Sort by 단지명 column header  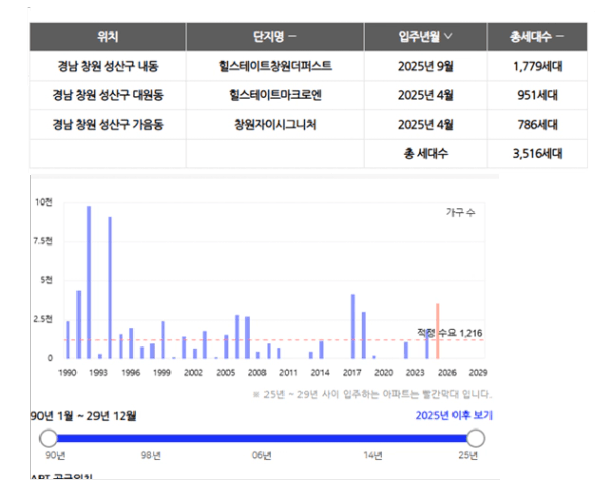coord(275,37)
